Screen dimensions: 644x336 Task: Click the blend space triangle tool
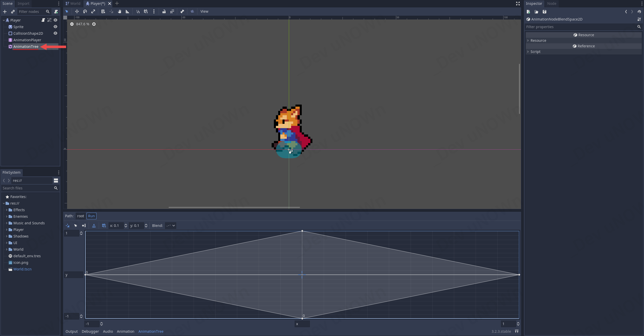coord(94,226)
